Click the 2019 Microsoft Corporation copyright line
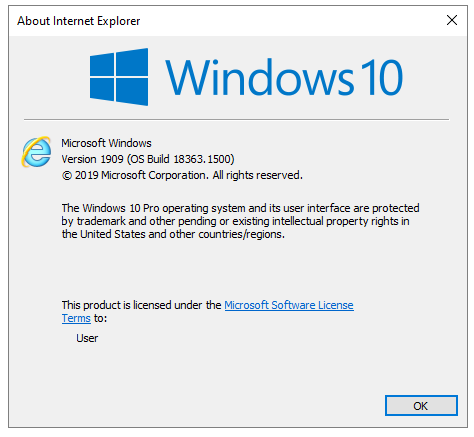 [x=182, y=175]
